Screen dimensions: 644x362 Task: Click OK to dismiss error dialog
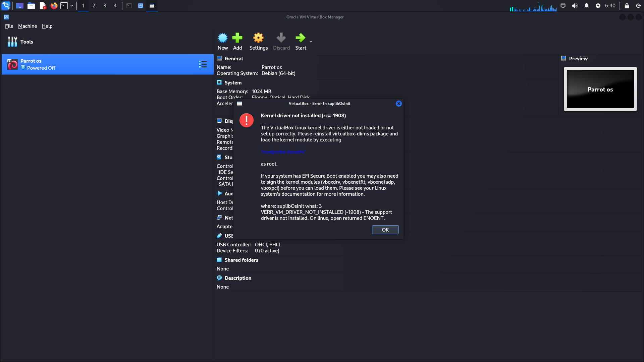coord(385,229)
